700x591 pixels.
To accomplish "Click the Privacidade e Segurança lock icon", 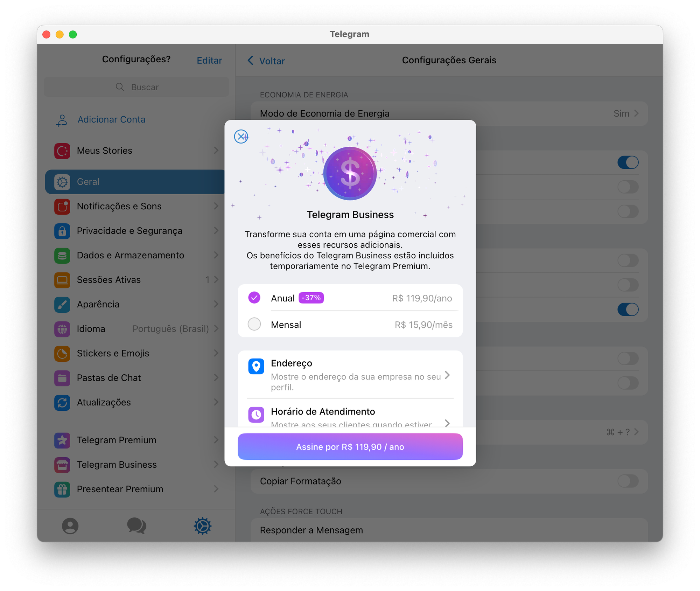I will 62,231.
